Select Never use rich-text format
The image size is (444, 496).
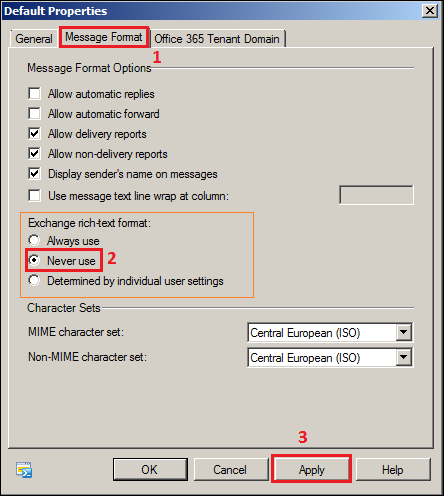34,260
